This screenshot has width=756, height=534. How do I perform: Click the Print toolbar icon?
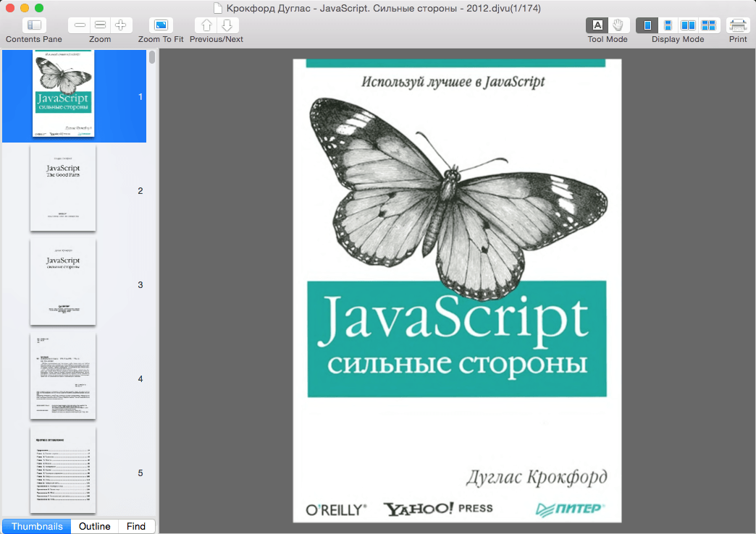pyautogui.click(x=738, y=25)
